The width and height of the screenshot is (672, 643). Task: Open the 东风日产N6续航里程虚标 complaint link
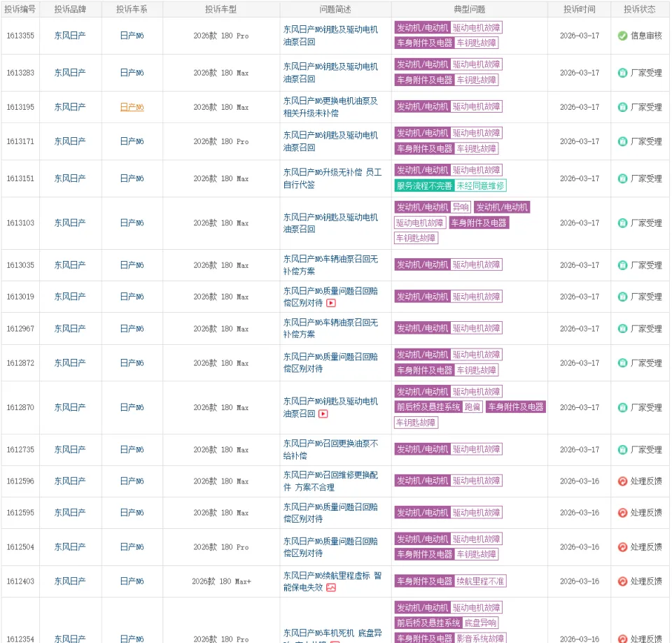(x=332, y=581)
